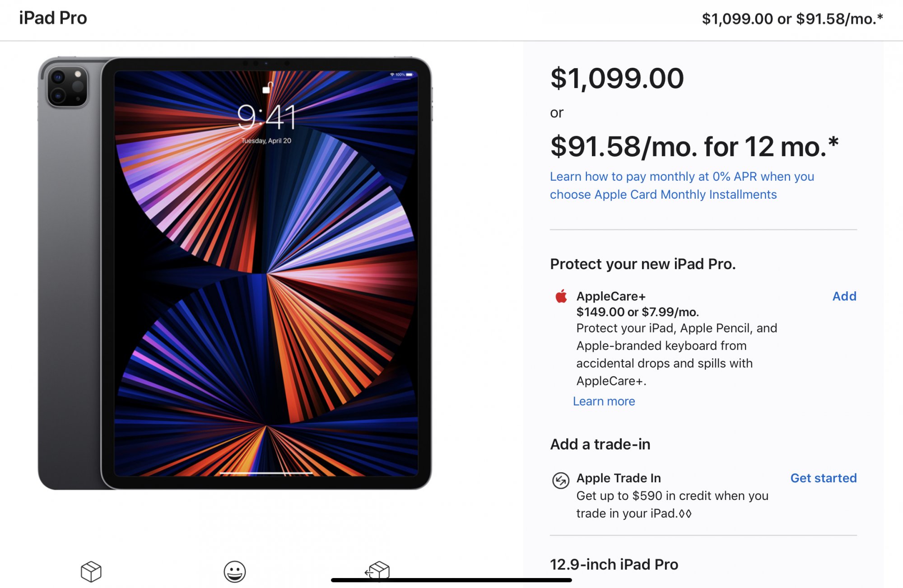Open the Apple Card Monthly Installments link
The height and width of the screenshot is (588, 903).
point(682,185)
